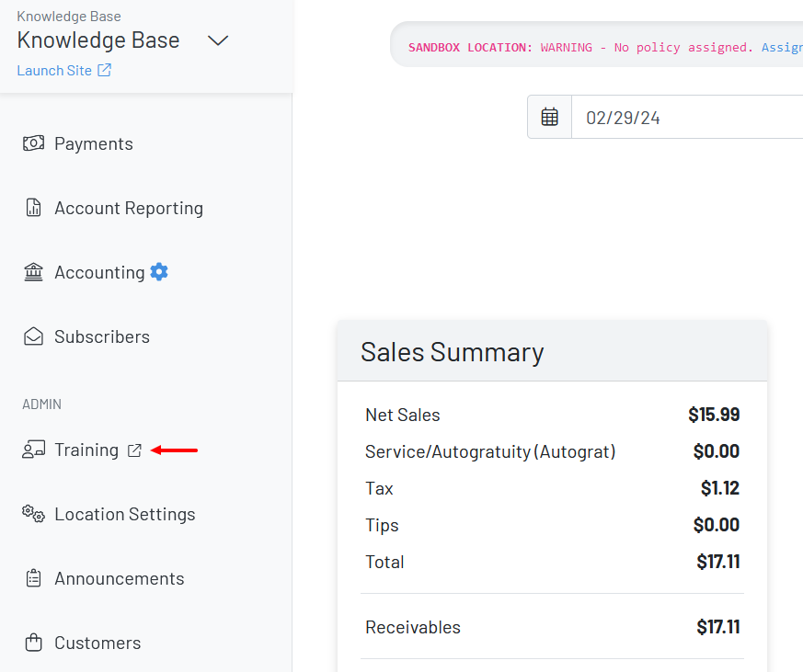Click the Account Reporting document icon

(x=33, y=208)
